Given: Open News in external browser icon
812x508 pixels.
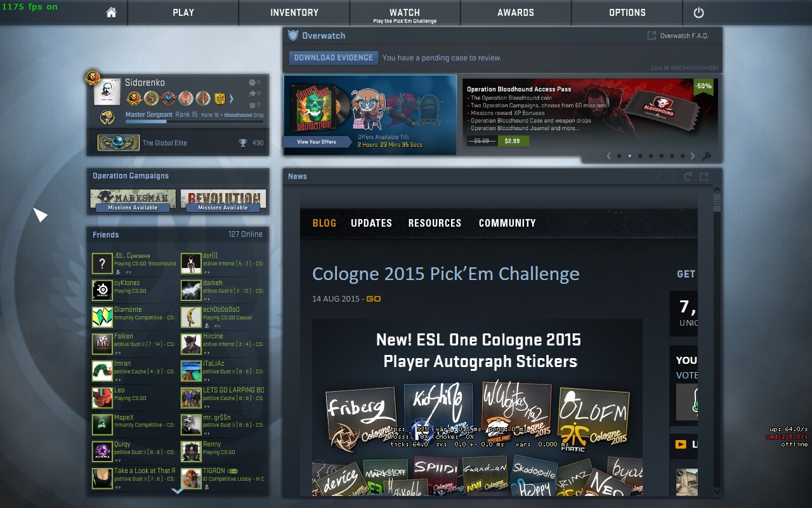Looking at the screenshot, I should [704, 177].
